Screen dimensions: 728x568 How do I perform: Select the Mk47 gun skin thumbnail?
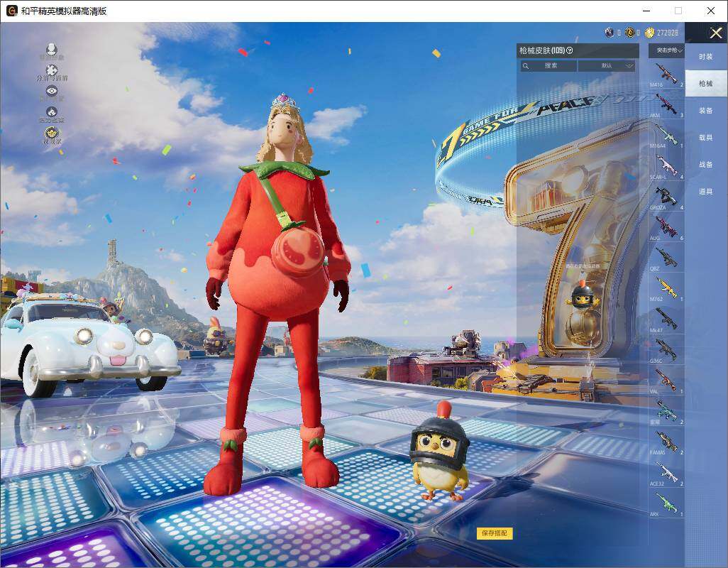coord(666,319)
